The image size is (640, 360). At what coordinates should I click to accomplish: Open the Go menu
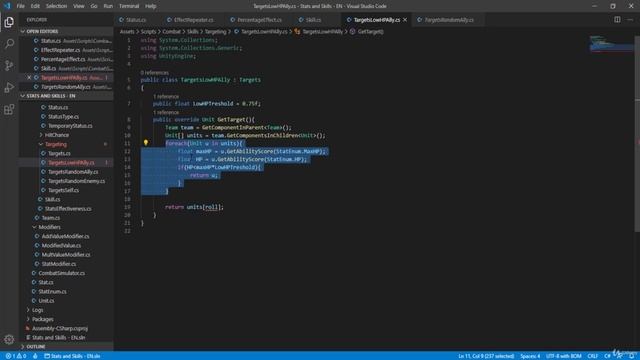click(94, 6)
